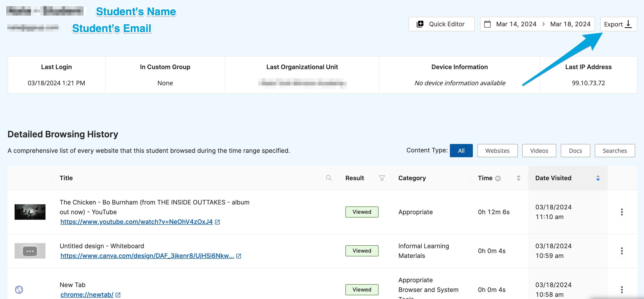Export the browsing history
Image resolution: width=644 pixels, height=299 pixels.
tap(619, 24)
